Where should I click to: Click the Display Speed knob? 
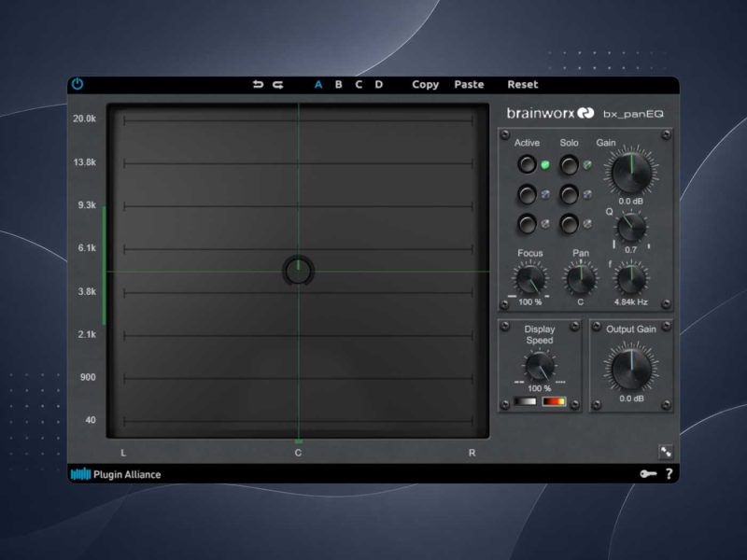coord(540,367)
